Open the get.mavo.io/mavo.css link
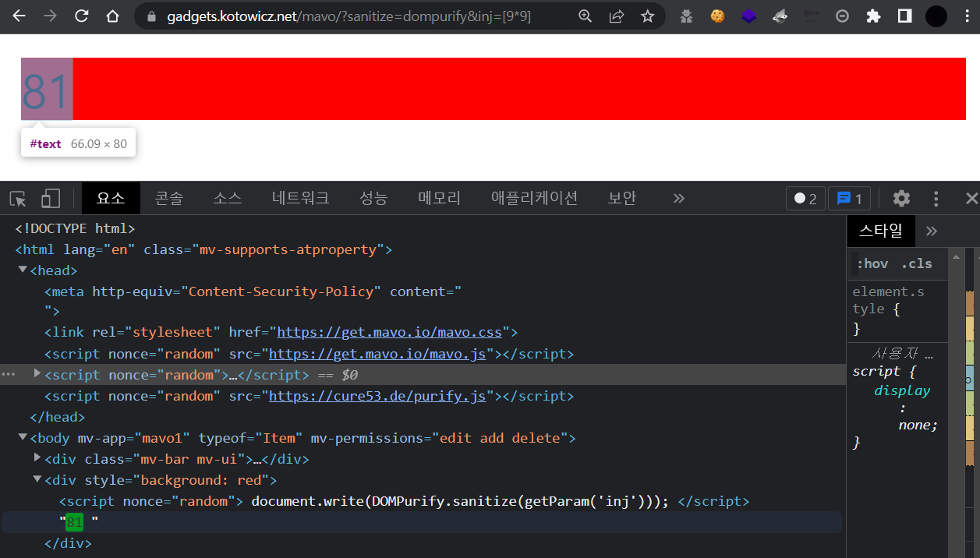The width and height of the screenshot is (980, 558). click(390, 333)
